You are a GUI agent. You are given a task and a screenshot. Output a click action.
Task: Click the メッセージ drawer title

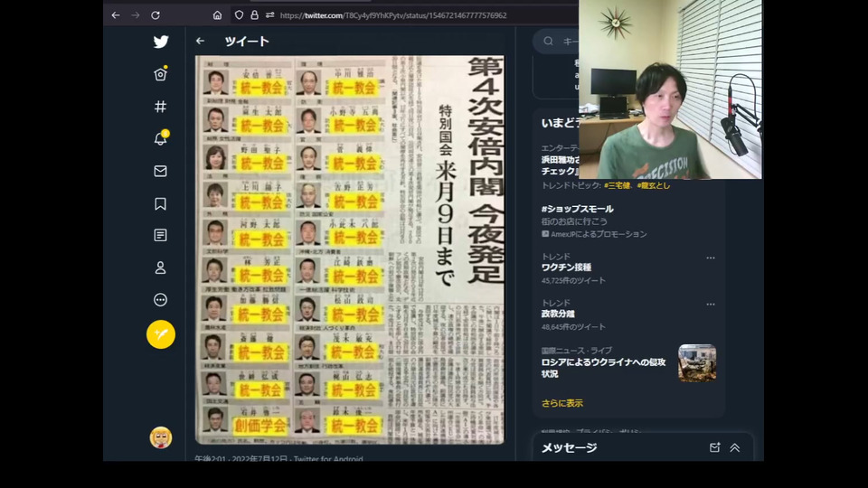(569, 447)
